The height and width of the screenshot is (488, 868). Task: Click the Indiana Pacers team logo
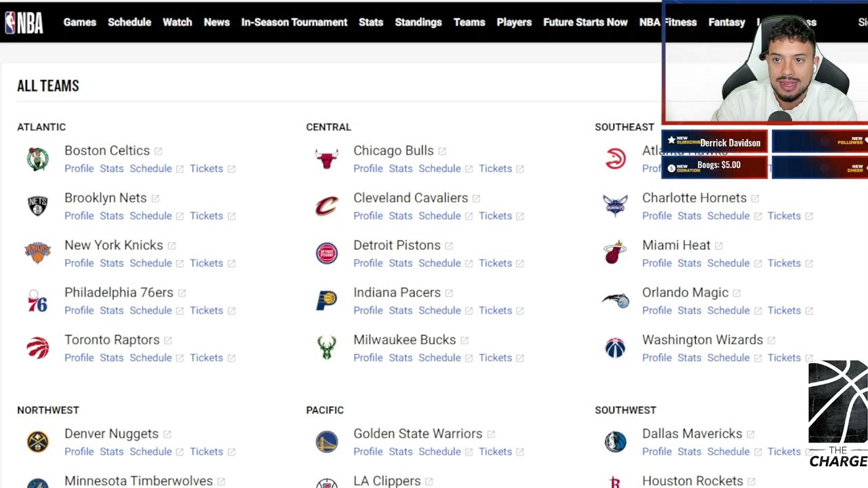click(x=327, y=301)
